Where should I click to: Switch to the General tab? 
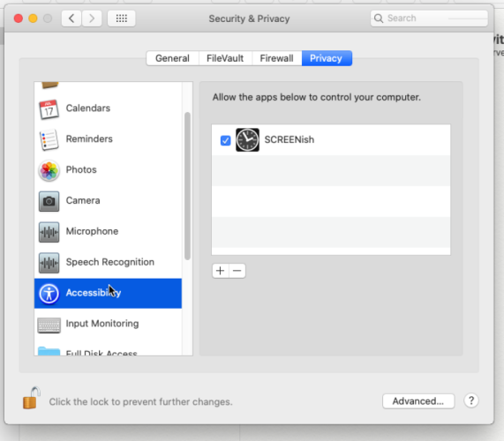click(172, 58)
